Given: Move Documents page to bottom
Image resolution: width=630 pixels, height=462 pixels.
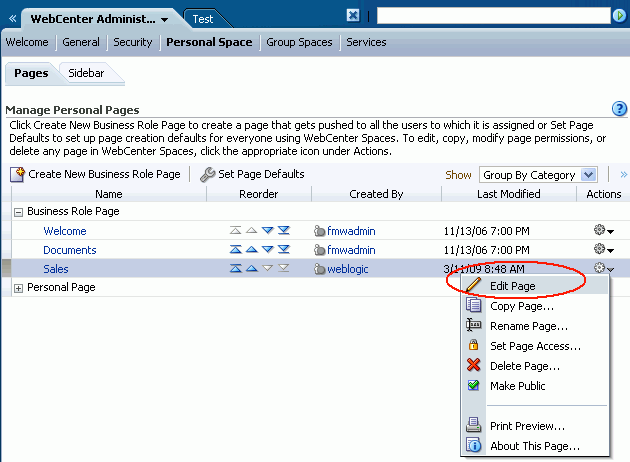Looking at the screenshot, I should (x=284, y=249).
